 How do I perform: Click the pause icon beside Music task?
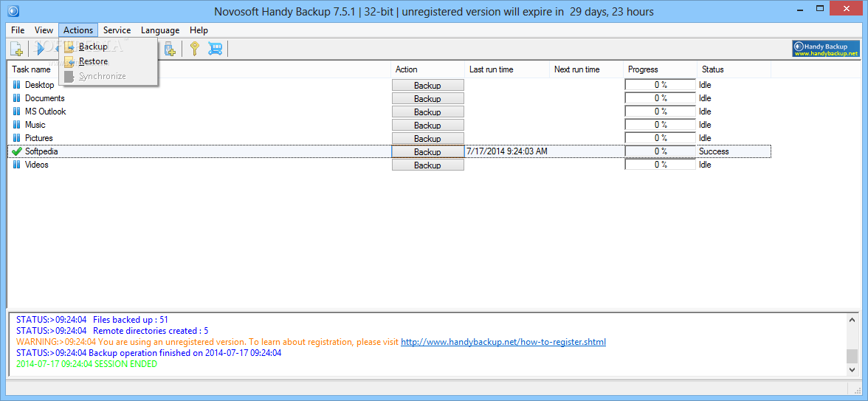click(x=16, y=125)
